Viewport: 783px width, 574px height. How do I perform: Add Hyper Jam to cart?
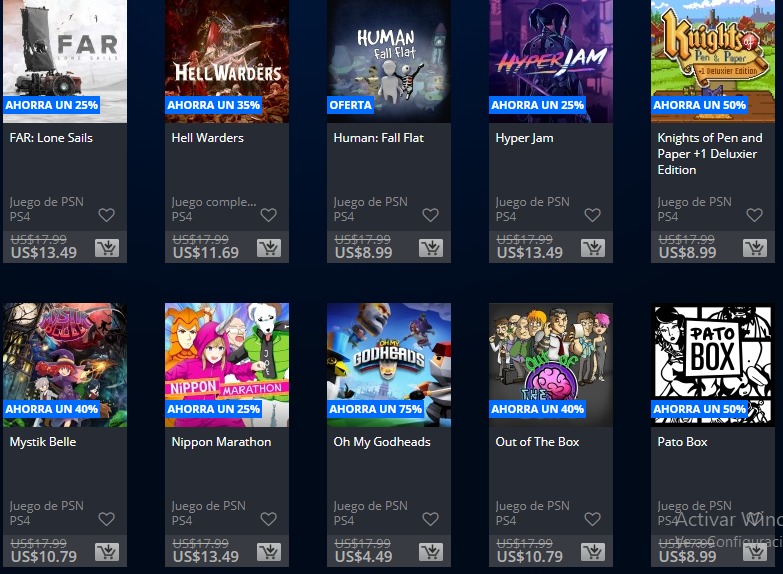593,248
